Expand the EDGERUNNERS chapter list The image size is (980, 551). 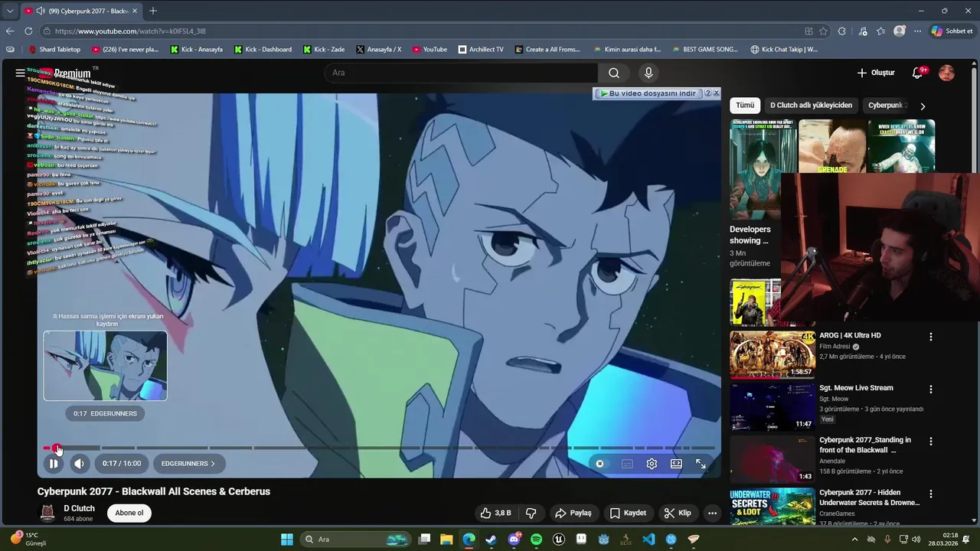188,464
